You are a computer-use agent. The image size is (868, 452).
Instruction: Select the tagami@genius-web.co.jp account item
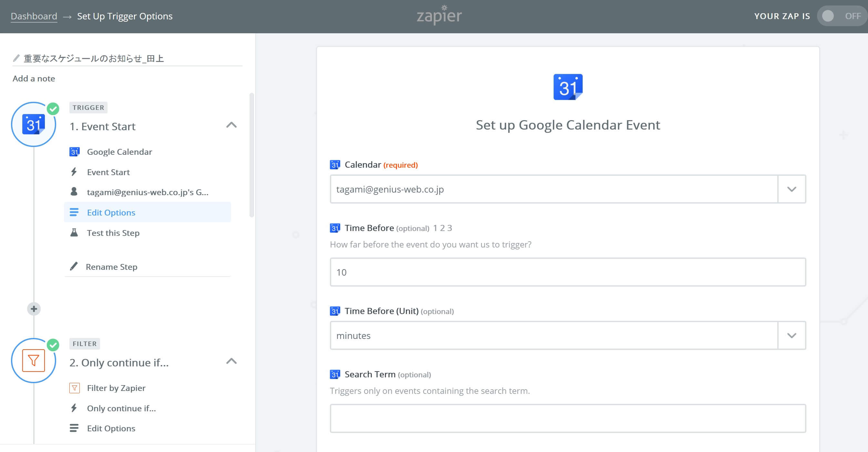click(x=148, y=192)
